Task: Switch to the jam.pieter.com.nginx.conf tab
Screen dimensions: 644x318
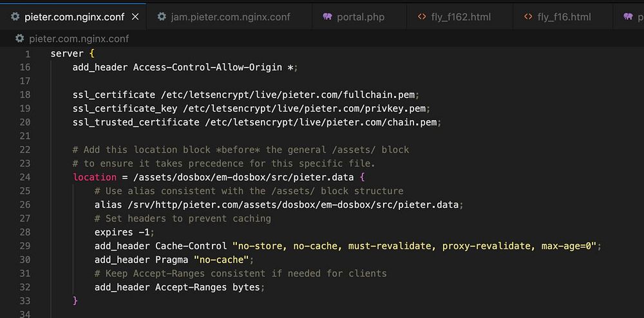Action: pos(231,17)
